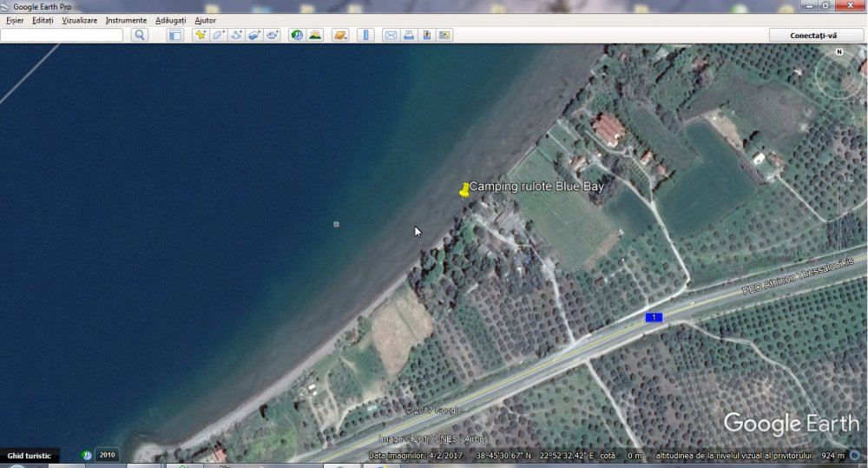Save the image of current view
The height and width of the screenshot is (468, 868).
(x=427, y=36)
